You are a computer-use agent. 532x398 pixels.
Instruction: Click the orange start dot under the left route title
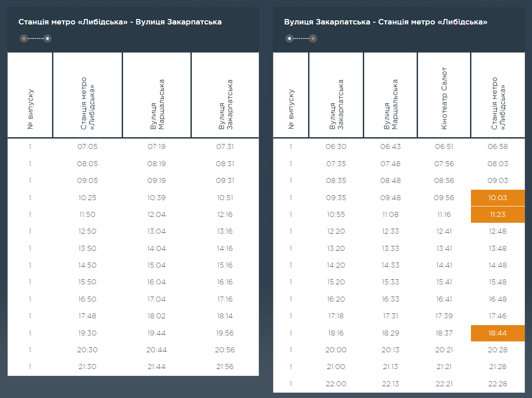pyautogui.click(x=24, y=38)
